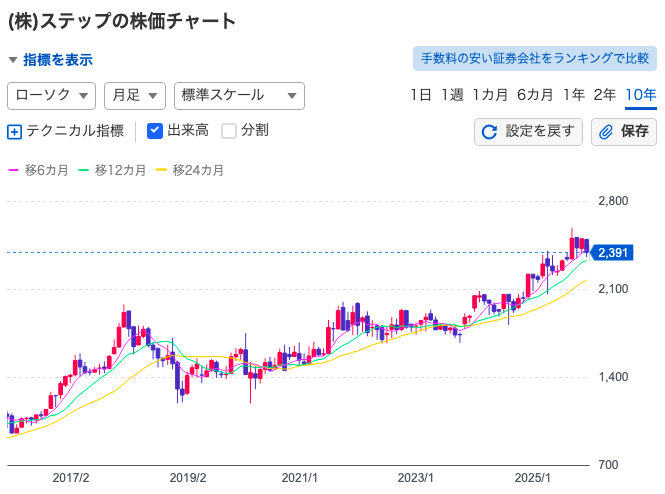Enable the 分割 split checkbox

point(229,130)
